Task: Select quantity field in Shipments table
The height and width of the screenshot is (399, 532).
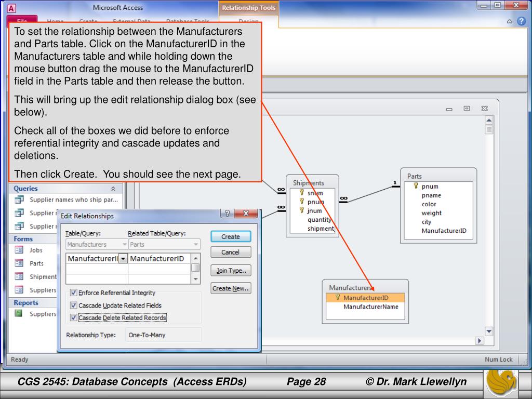Action: [320, 220]
